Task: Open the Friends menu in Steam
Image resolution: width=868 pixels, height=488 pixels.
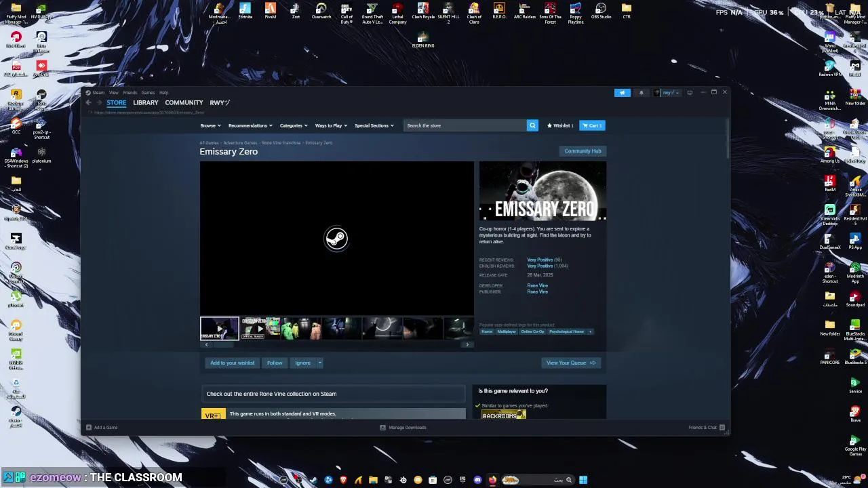Action: click(x=130, y=92)
